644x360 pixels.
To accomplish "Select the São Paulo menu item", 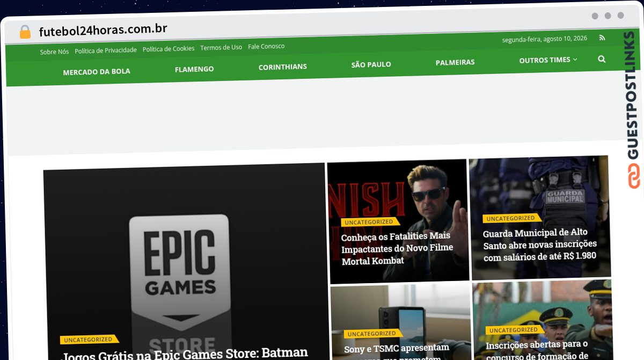I will (371, 64).
